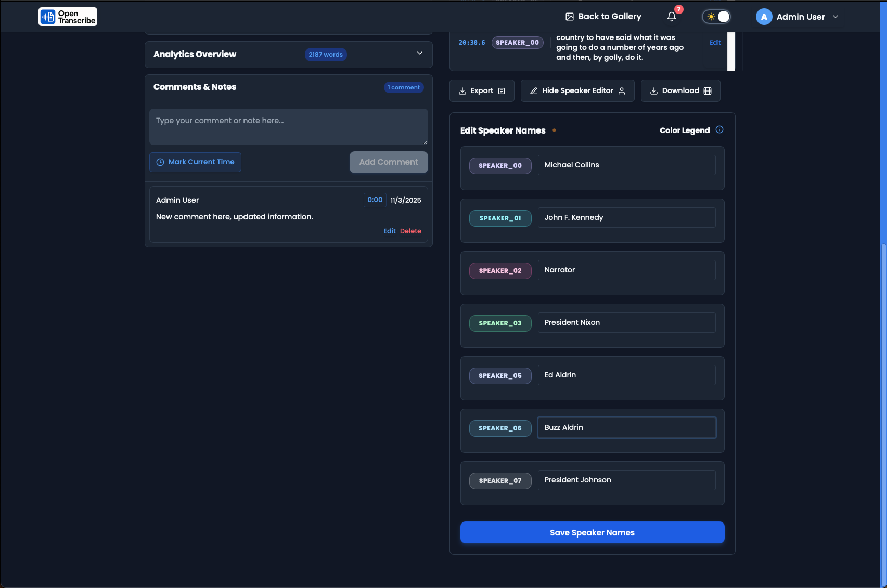Click the document icon on Export button
Viewport: 887px width, 588px height.
click(x=502, y=91)
